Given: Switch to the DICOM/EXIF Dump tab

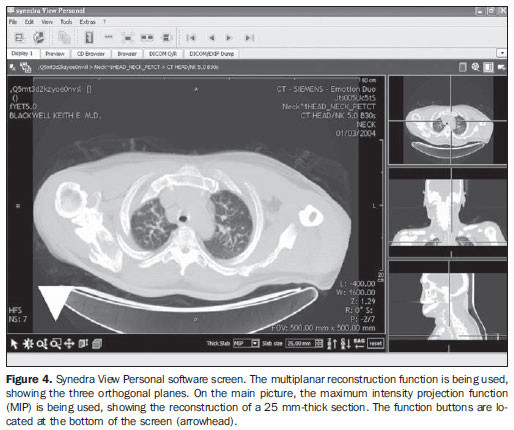Looking at the screenshot, I should pos(212,54).
